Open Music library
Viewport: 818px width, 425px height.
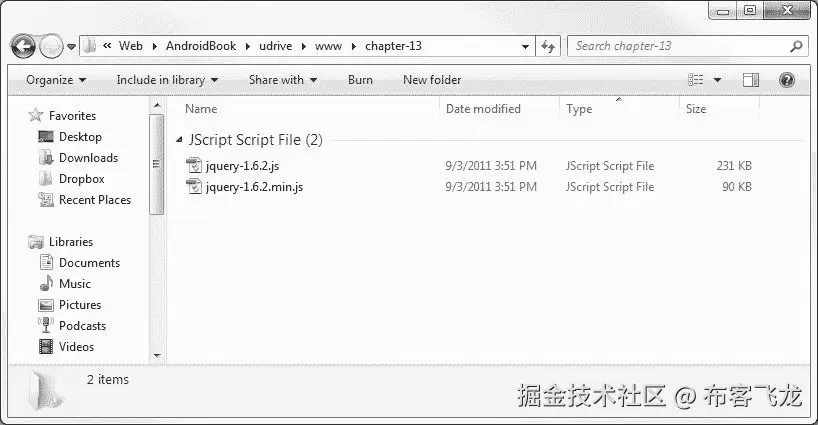coord(75,284)
